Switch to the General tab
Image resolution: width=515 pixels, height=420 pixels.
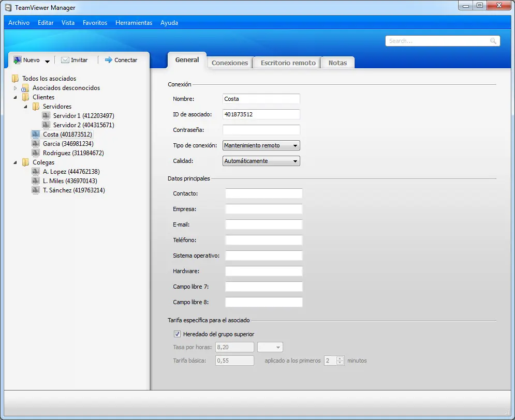click(187, 60)
